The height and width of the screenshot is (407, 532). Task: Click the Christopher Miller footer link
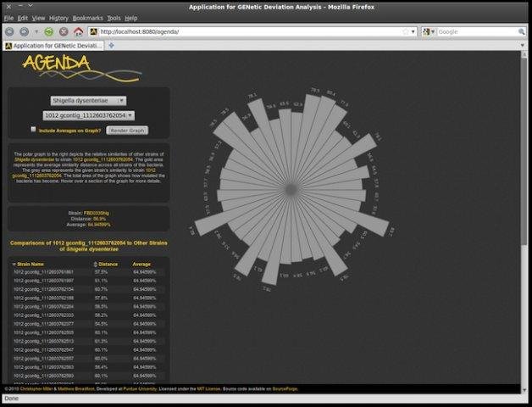(36, 388)
